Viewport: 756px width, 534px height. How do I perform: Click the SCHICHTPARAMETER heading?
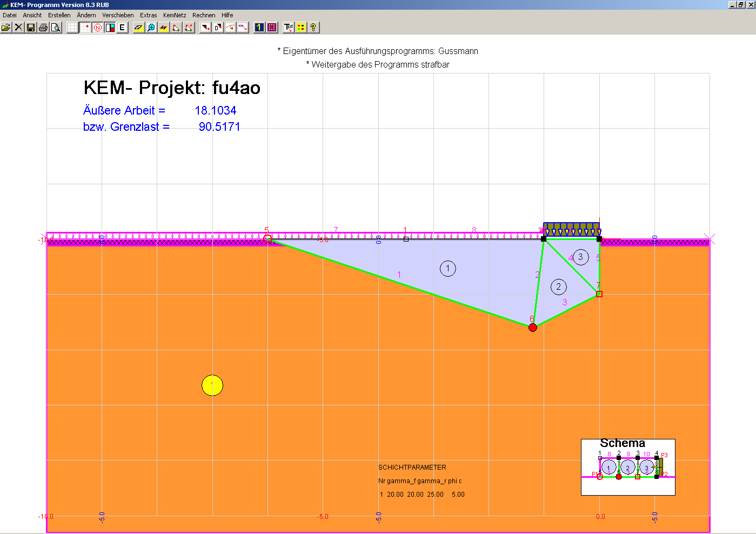[412, 468]
